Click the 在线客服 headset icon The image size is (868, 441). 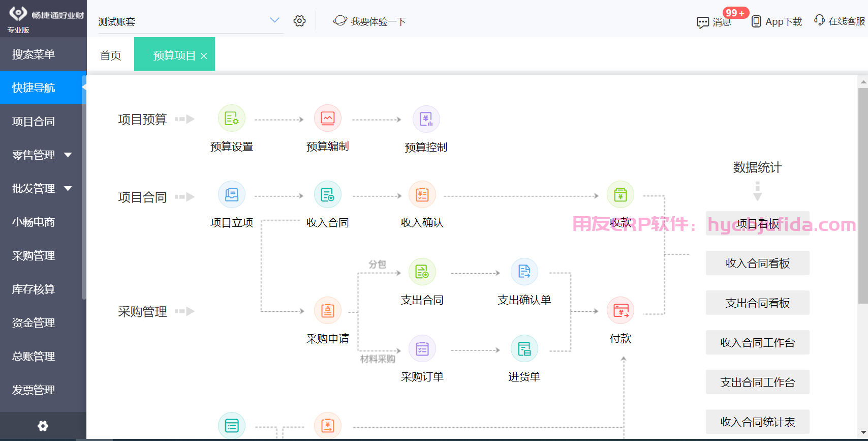coord(819,20)
